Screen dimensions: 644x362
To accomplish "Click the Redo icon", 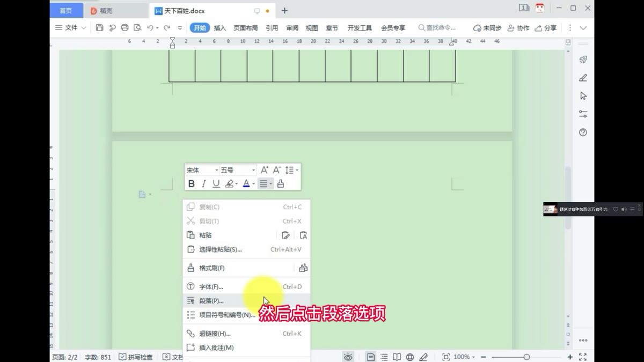I will [168, 27].
